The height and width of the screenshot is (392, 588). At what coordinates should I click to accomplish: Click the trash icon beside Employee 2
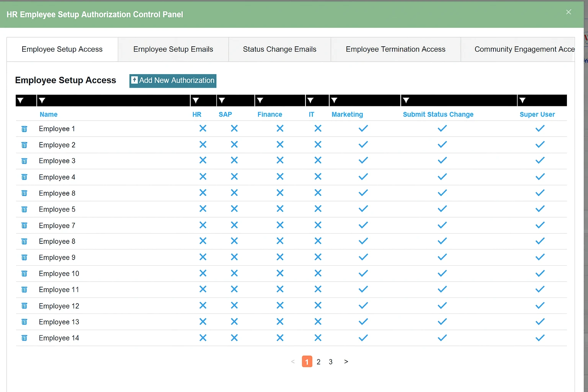24,145
